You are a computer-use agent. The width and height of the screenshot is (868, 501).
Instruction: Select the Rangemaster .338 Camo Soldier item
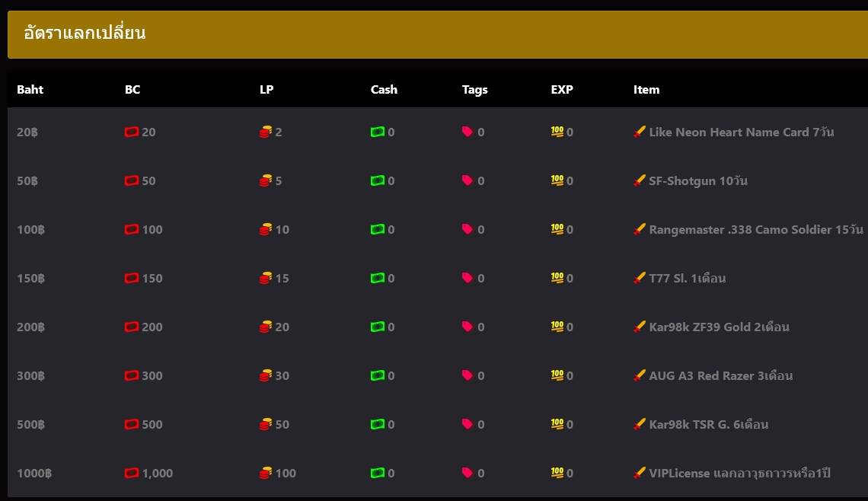coord(755,229)
